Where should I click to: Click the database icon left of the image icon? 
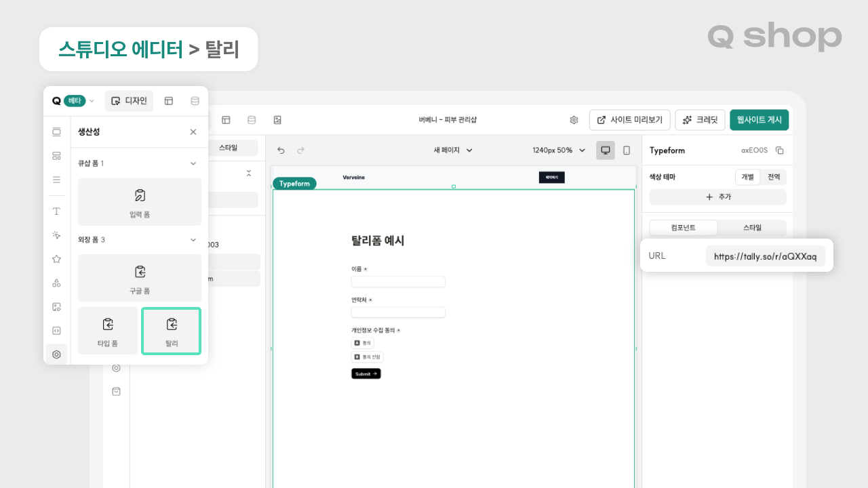coord(252,120)
